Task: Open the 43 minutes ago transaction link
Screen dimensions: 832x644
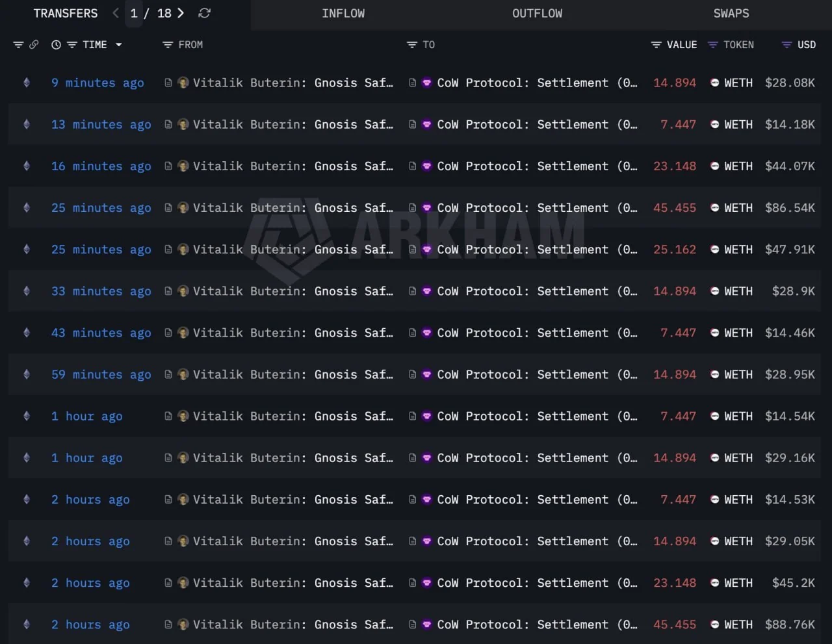Action: click(101, 333)
